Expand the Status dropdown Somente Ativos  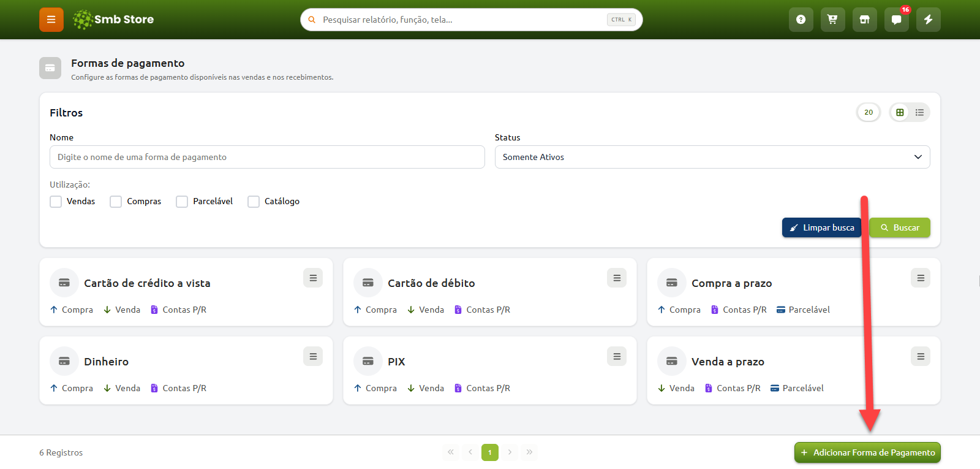pos(712,157)
